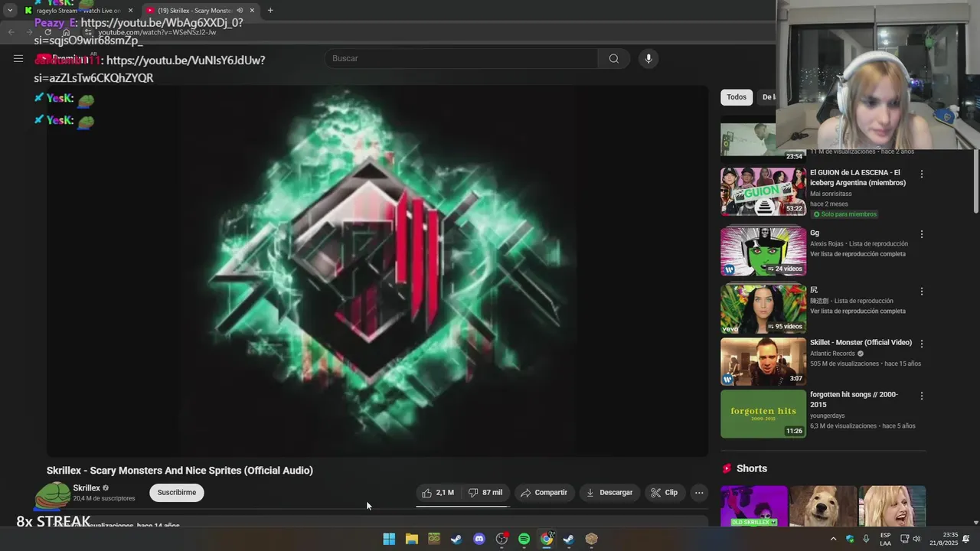Open Discord from the taskbar
Screen dimensions: 980x551
tap(479, 539)
